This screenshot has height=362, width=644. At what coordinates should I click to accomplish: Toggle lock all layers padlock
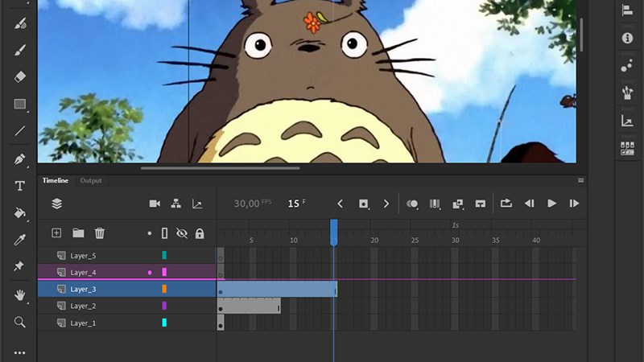[200, 233]
